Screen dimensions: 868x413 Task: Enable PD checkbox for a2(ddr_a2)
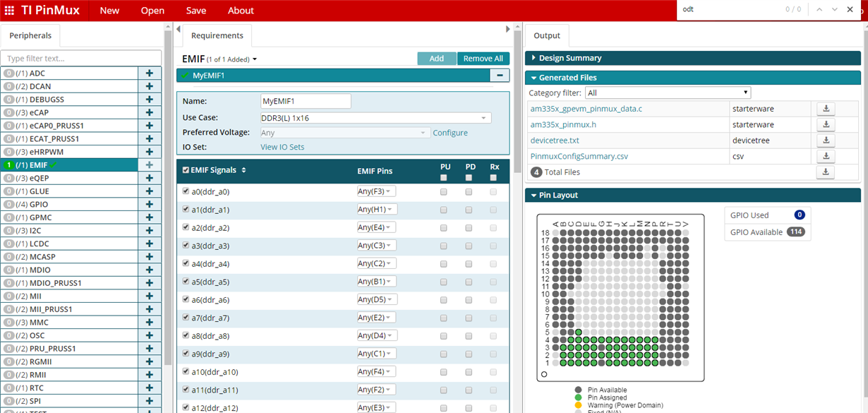coord(469,227)
